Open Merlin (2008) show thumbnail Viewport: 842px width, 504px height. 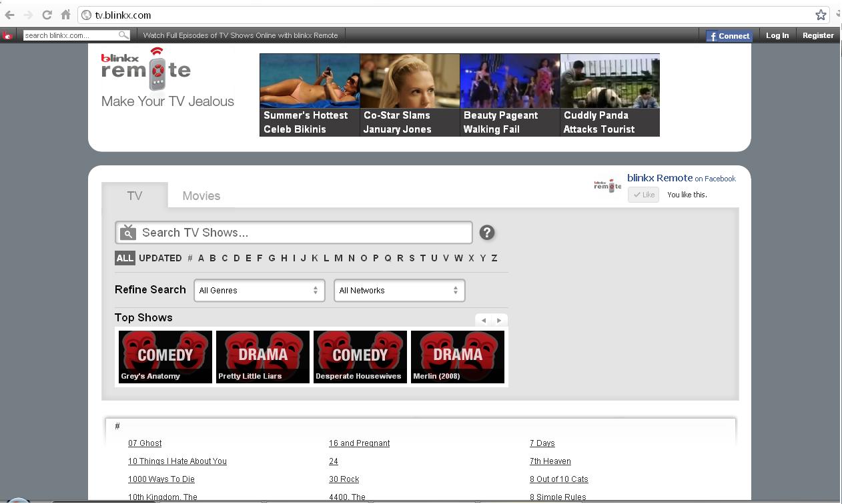[x=458, y=357]
